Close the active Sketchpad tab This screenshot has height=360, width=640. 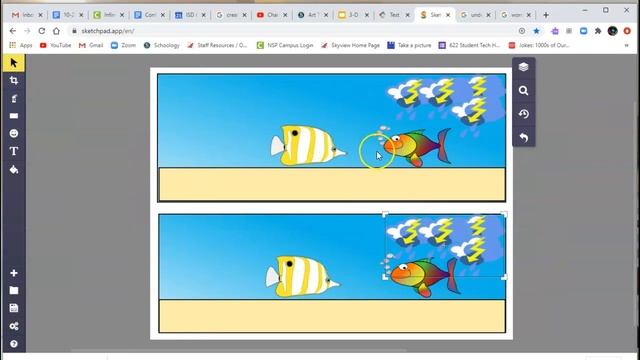point(448,15)
